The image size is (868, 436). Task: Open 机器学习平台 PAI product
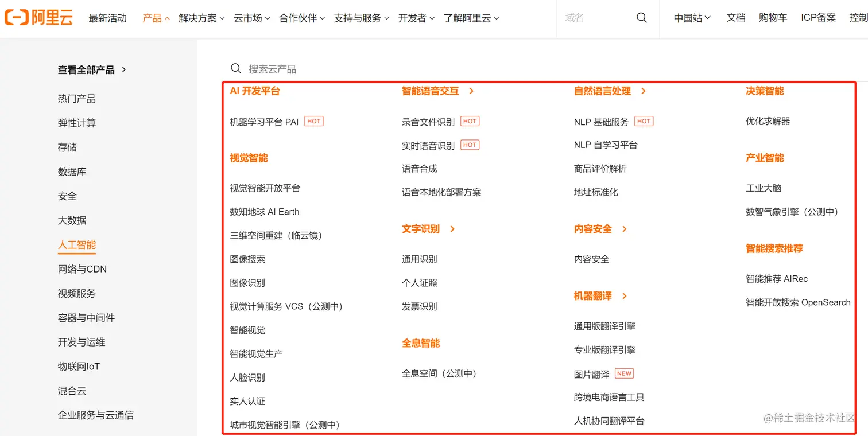(264, 122)
